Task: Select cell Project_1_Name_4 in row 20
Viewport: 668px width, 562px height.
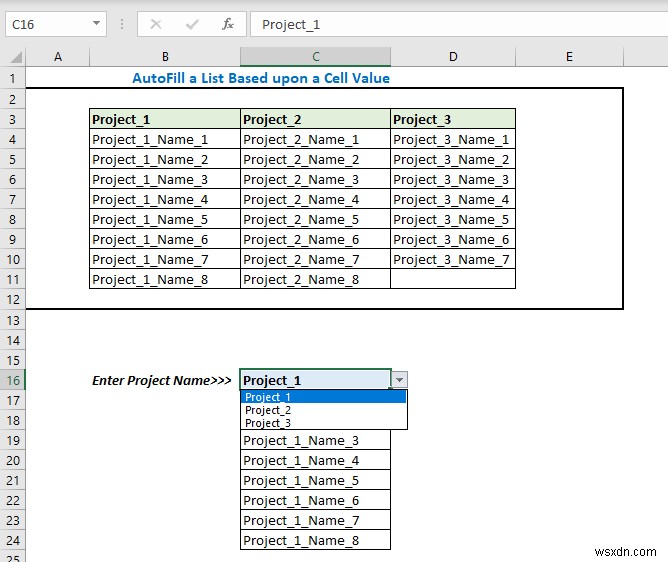Action: pos(315,460)
